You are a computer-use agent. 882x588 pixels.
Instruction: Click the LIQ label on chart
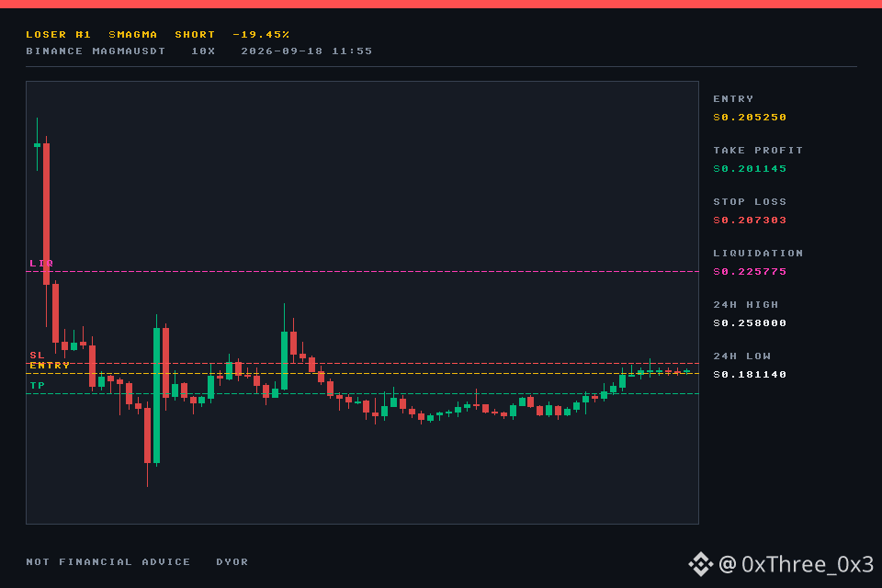click(41, 264)
